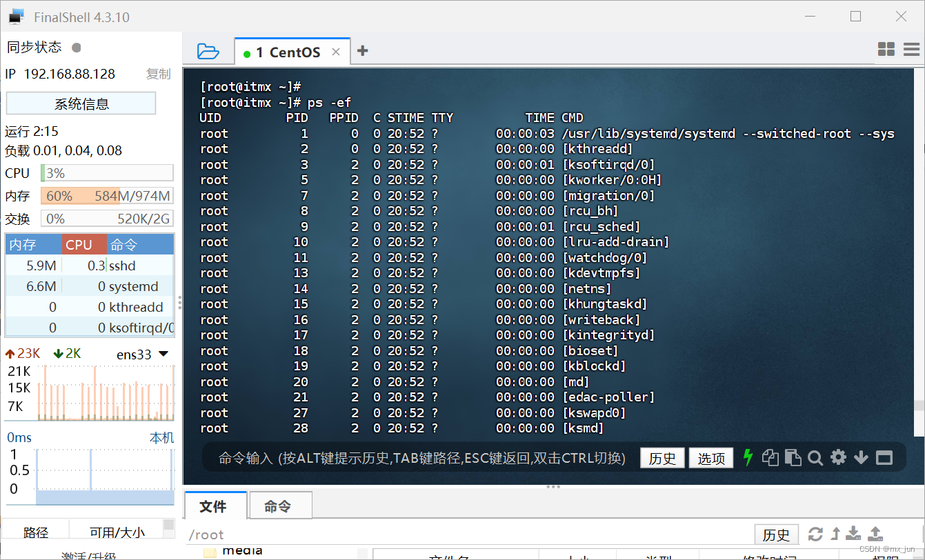The height and width of the screenshot is (560, 925).
Task: Click the 系统信息 system info button
Action: [81, 103]
